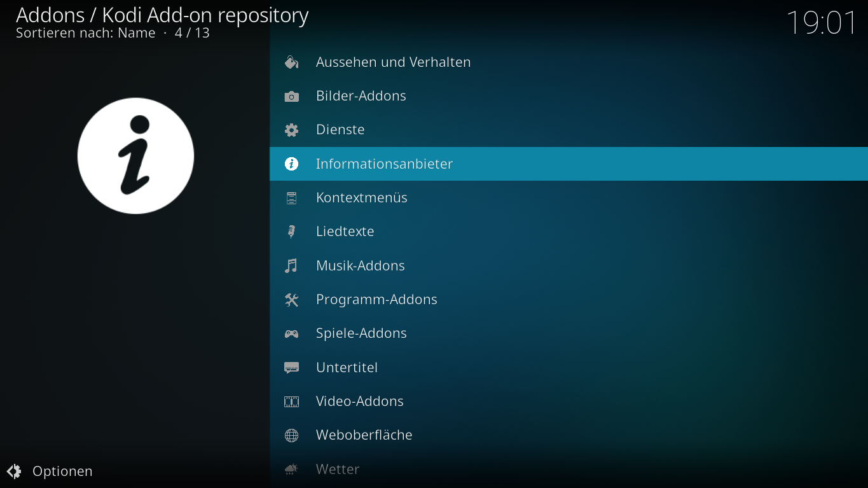
Task: Click the tools icon beside Programm-Addons
Action: click(x=291, y=300)
